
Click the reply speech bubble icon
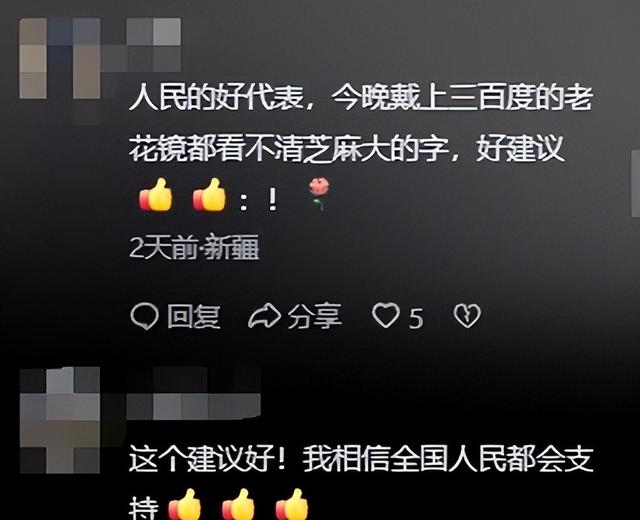[144, 316]
